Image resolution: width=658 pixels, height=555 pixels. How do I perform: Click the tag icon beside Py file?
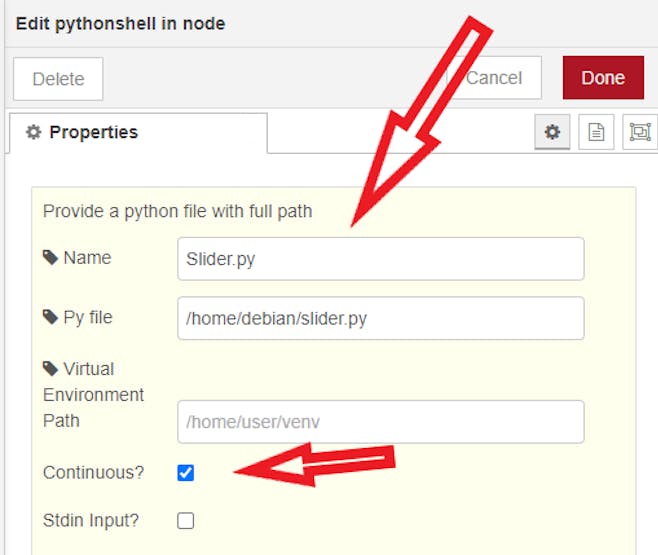tap(50, 317)
